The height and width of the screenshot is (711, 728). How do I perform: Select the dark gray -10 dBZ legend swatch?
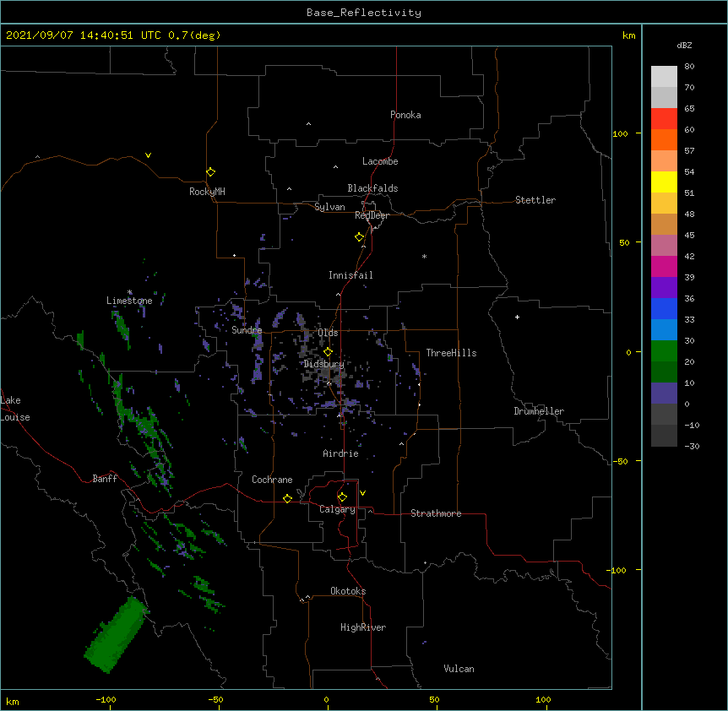coord(664,436)
